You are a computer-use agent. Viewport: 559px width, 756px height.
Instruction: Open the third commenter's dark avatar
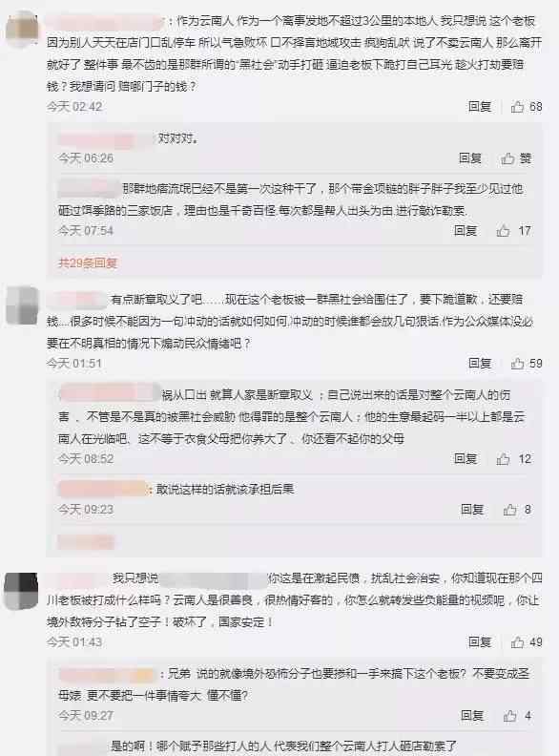pos(21,591)
